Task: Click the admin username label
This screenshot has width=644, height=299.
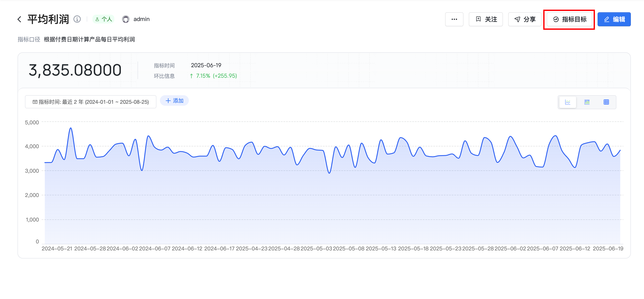Action: pyautogui.click(x=141, y=19)
